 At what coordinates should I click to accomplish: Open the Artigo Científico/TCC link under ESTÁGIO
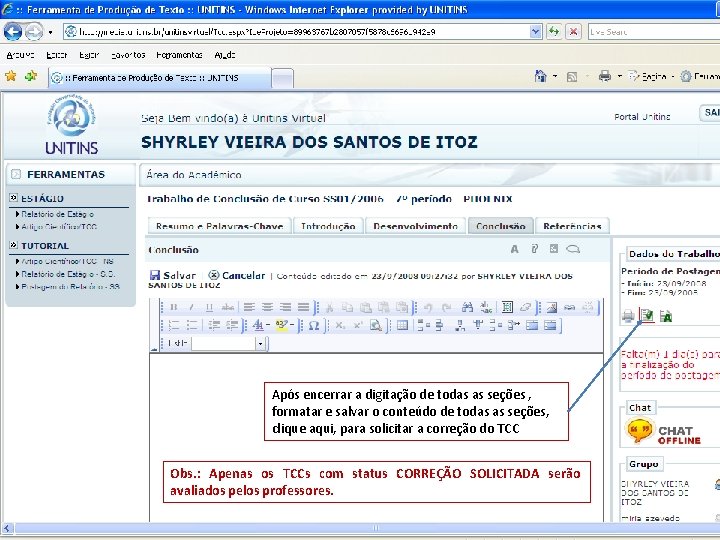click(x=59, y=226)
